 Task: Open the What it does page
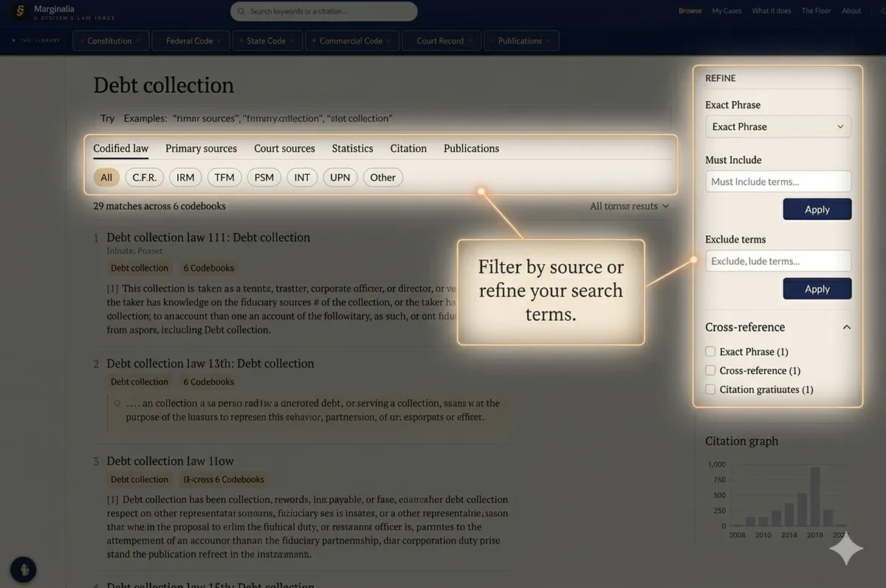772,11
